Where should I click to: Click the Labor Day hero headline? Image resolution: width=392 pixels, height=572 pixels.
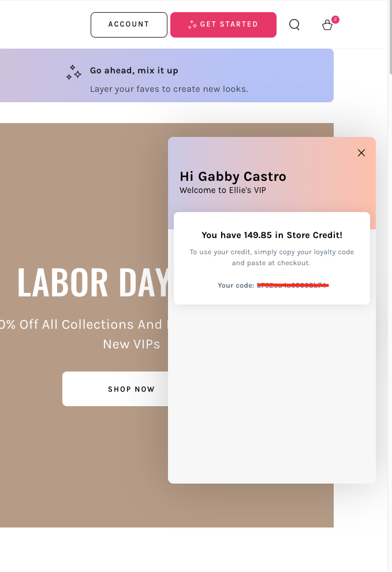(x=92, y=283)
